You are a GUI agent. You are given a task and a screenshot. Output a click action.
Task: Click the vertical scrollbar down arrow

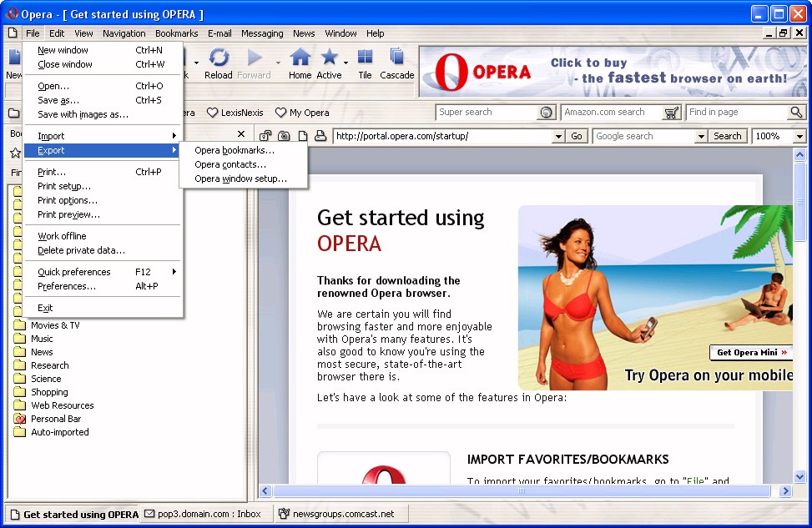tap(799, 477)
